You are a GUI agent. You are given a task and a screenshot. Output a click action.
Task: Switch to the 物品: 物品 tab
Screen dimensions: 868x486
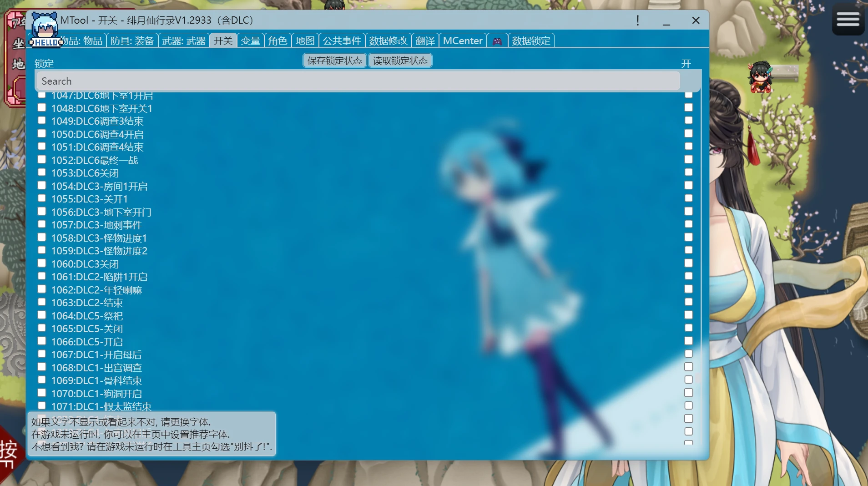point(81,41)
